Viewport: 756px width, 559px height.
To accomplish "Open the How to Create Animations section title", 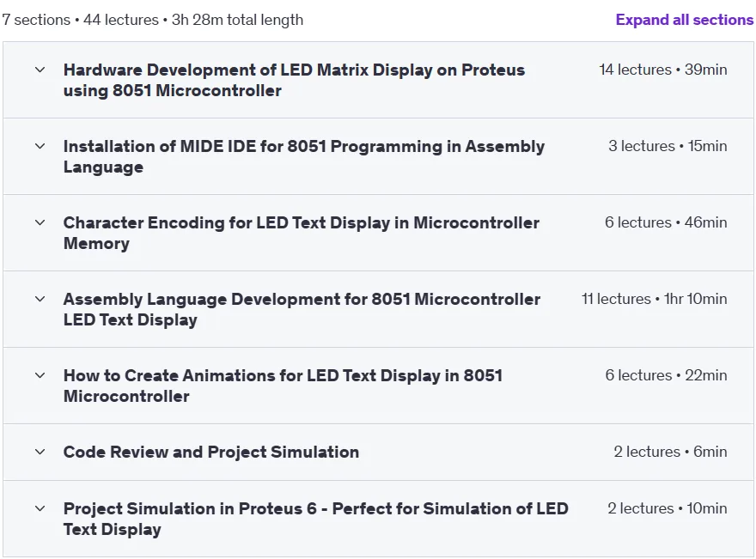I will click(x=283, y=386).
